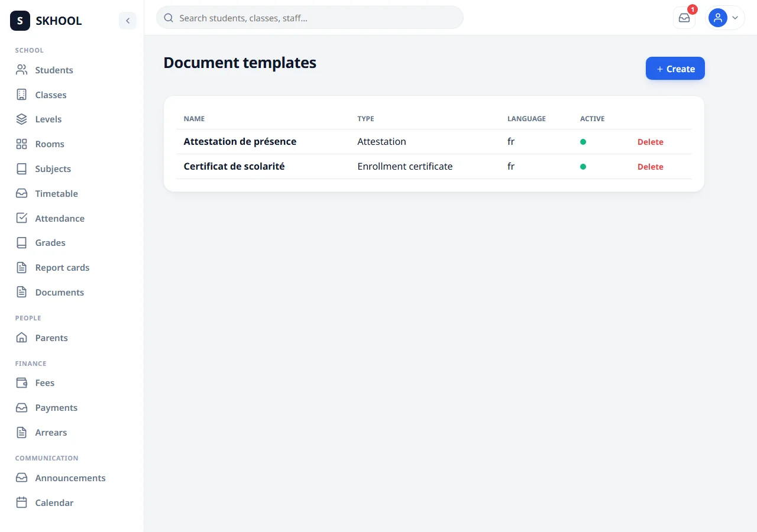This screenshot has height=532, width=757.
Task: Click the search magnifier icon
Action: tap(169, 18)
